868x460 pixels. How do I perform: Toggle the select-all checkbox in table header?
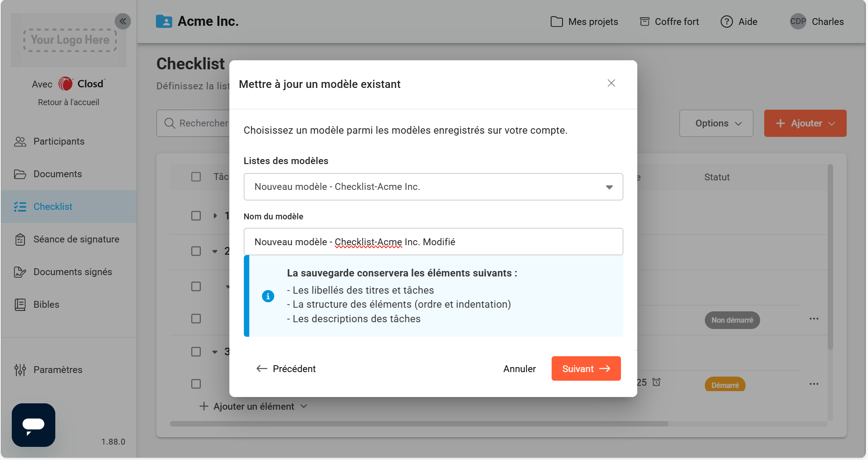[196, 177]
